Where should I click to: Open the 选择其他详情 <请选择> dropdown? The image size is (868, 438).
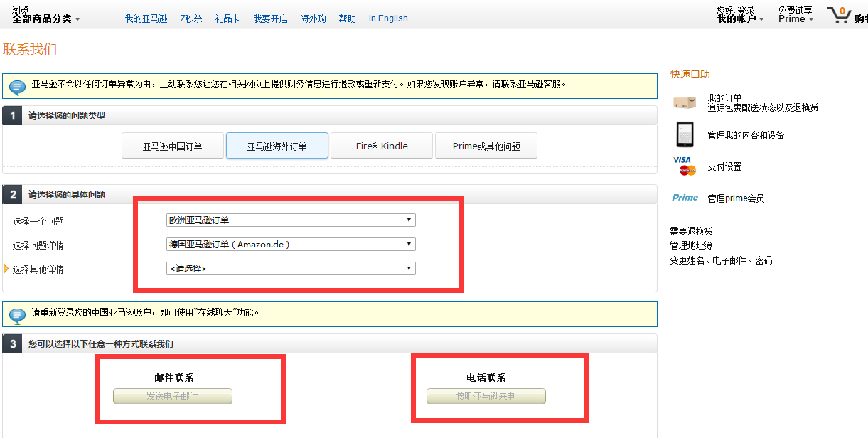291,269
